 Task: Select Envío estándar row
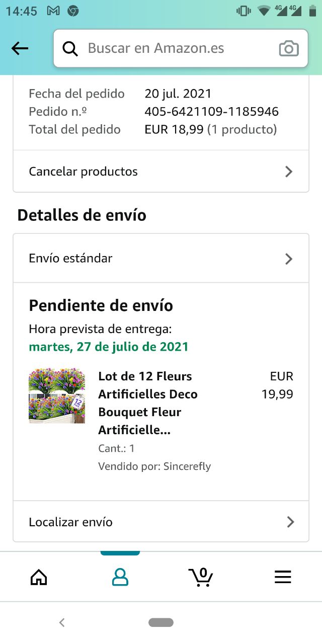[71, 259]
